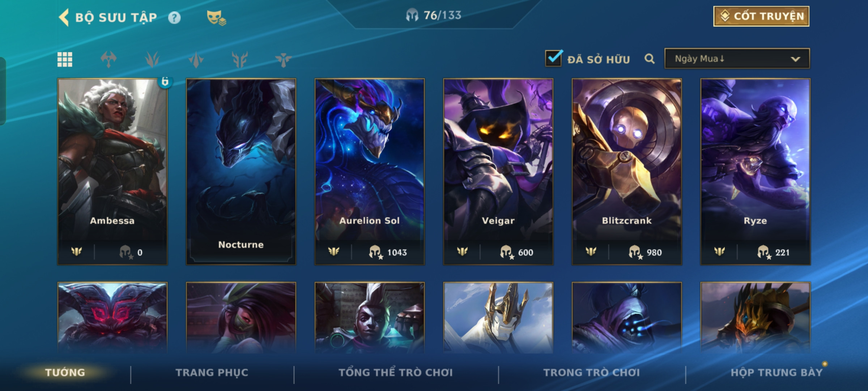Filter by the crossed-axes role icon
The width and height of the screenshot is (868, 391).
109,59
